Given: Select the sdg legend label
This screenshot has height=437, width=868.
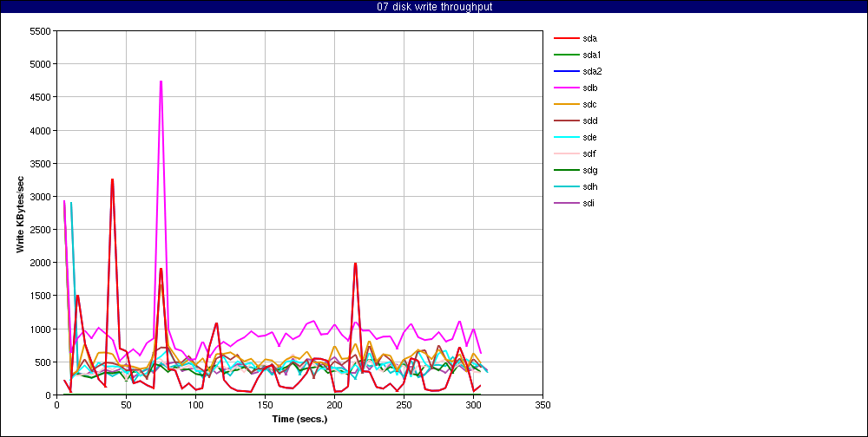Looking at the screenshot, I should (x=589, y=171).
